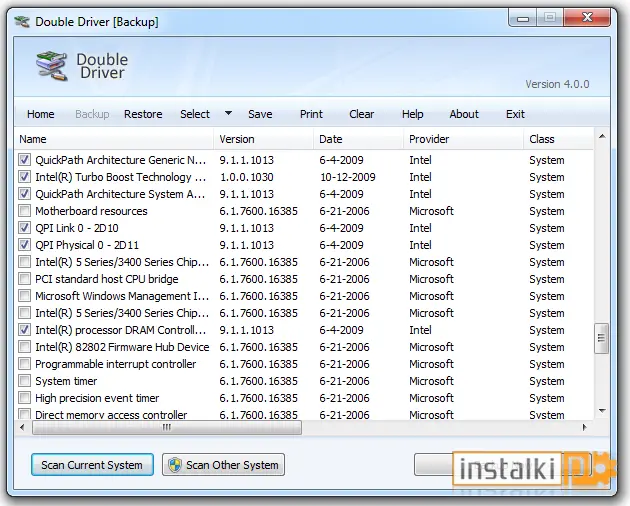Screen dimensions: 630x506
Task: Click the horizontal scrollbar thumb
Action: [167, 427]
